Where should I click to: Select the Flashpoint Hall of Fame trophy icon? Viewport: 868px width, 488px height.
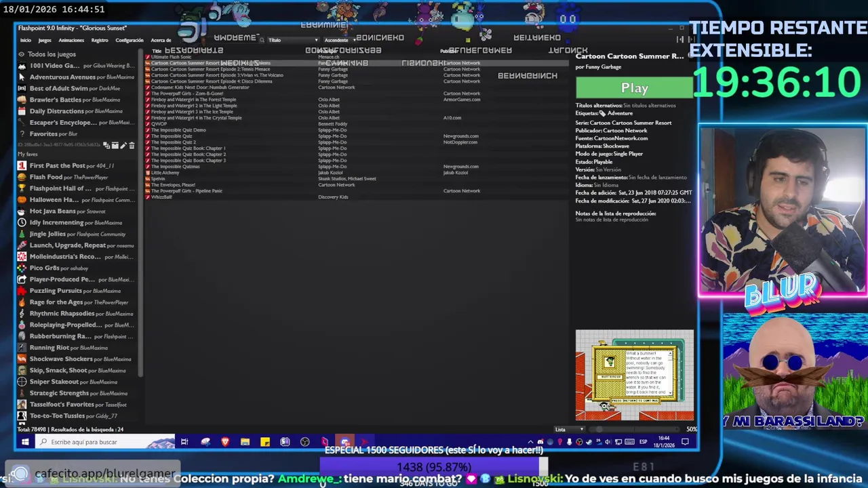22,188
